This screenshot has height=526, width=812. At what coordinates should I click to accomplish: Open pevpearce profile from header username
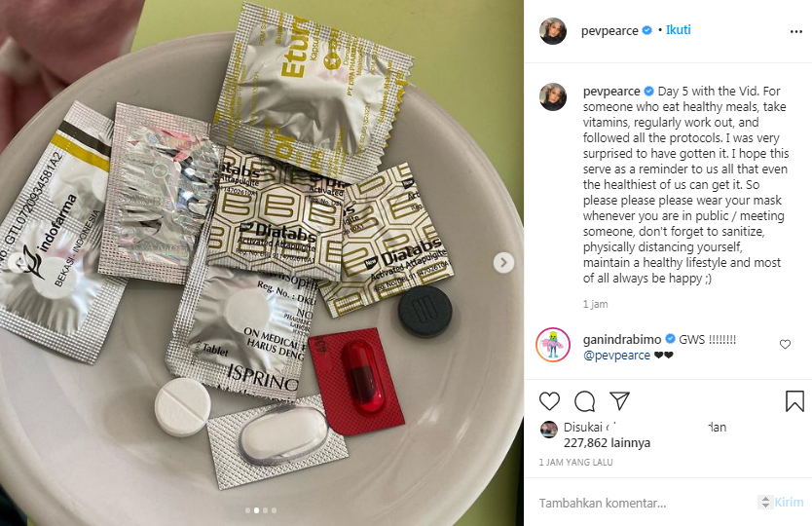tap(609, 30)
